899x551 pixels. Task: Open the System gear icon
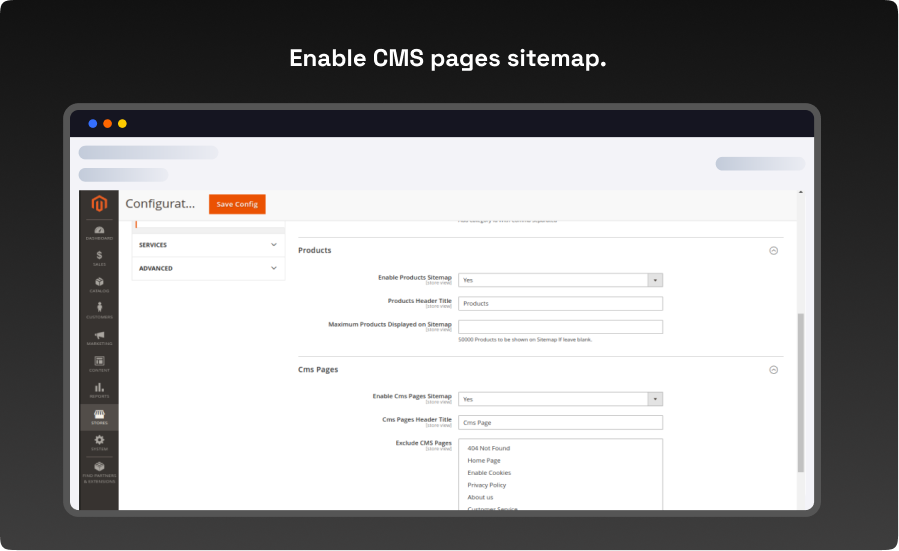[99, 442]
